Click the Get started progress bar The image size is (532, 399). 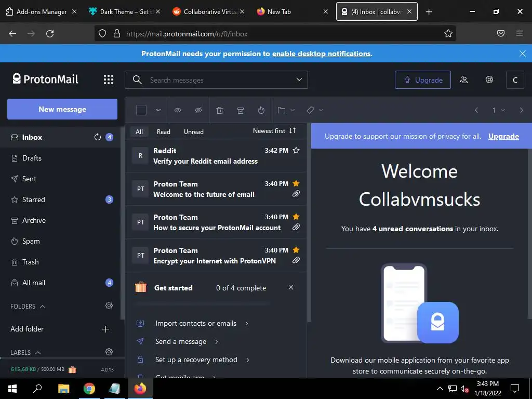point(202,304)
